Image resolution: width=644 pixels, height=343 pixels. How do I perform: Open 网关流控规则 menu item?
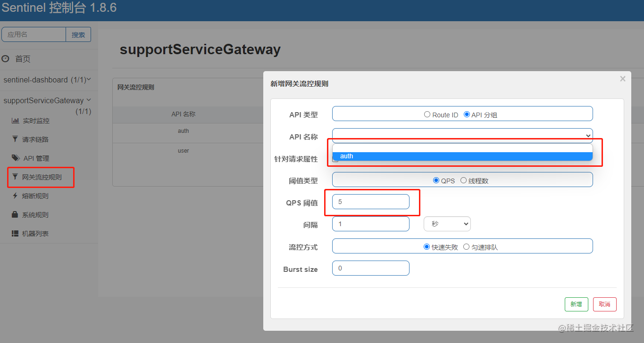click(x=42, y=177)
